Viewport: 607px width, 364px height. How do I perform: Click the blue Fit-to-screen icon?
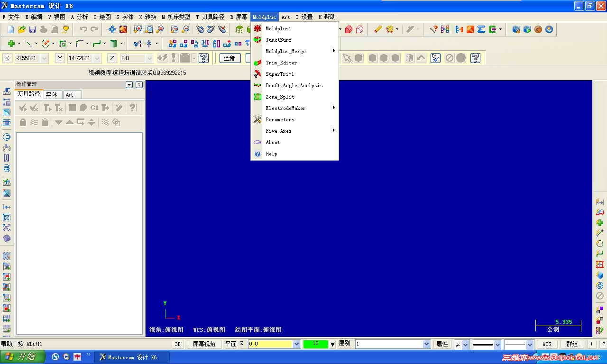tap(112, 29)
